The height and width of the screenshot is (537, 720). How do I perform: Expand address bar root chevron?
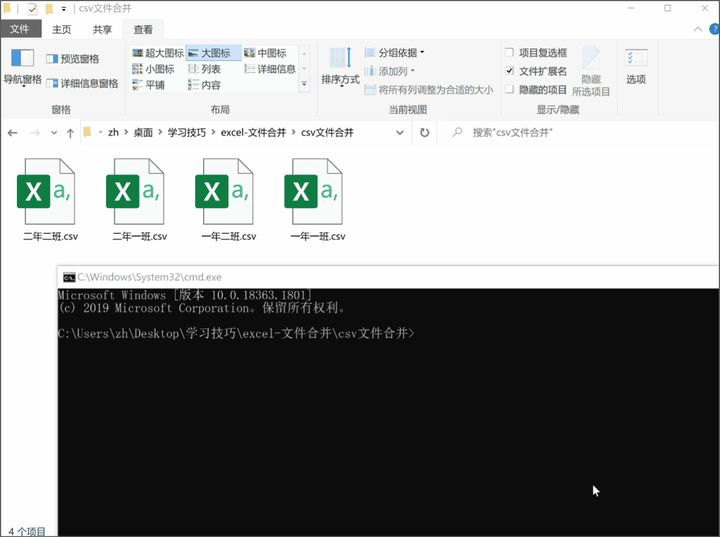point(101,133)
